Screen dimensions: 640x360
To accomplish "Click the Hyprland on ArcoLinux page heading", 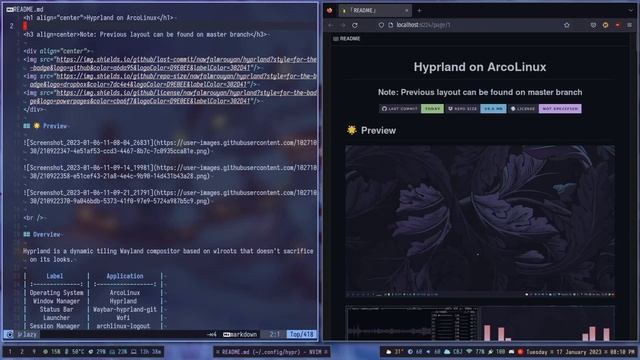I will click(x=480, y=67).
